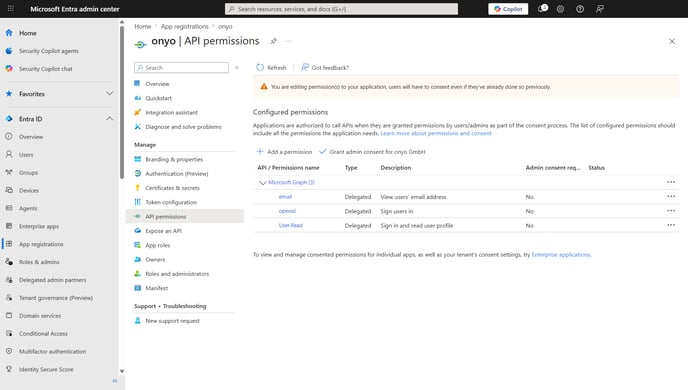Open Groups in left navigation

coord(28,173)
